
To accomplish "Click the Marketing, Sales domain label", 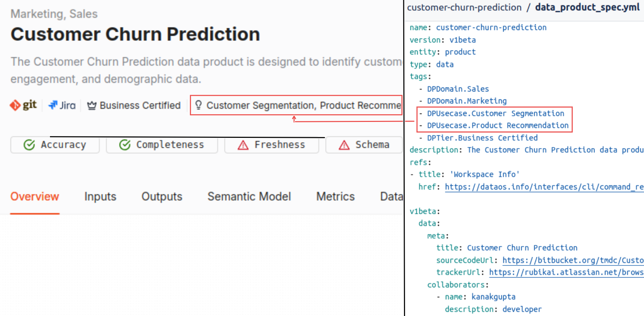I will pos(54,14).
